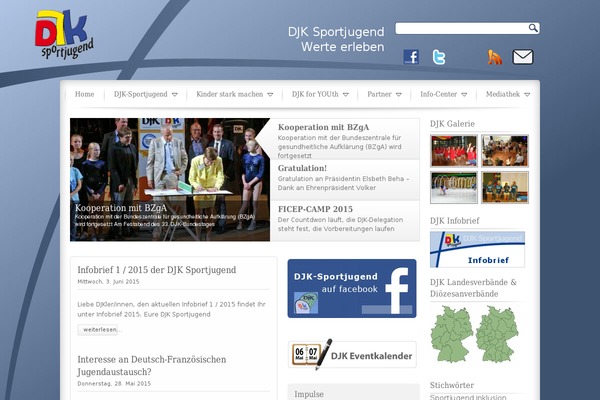The width and height of the screenshot is (600, 400).
Task: Open the Sportjugend Inklusion tag link
Action: coord(468,397)
